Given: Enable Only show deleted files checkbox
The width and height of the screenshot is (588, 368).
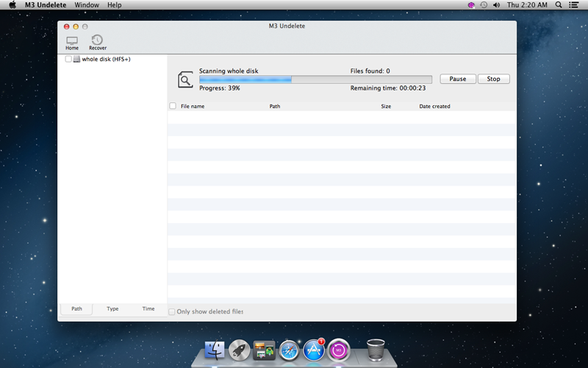Looking at the screenshot, I should click(172, 312).
